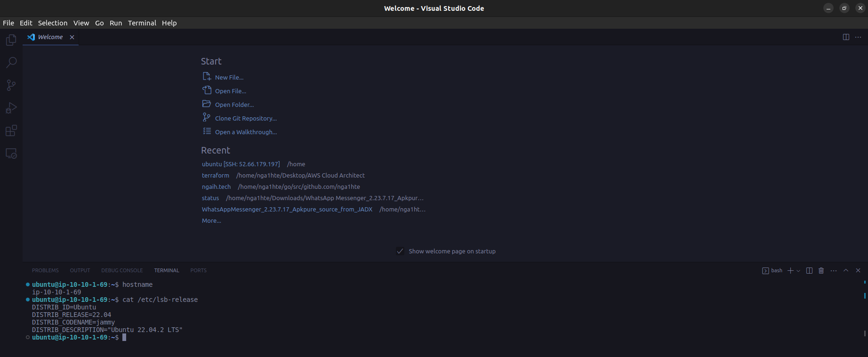Open terminal panel more actions ellipsis
Screen dimensions: 868x357
pos(834,270)
